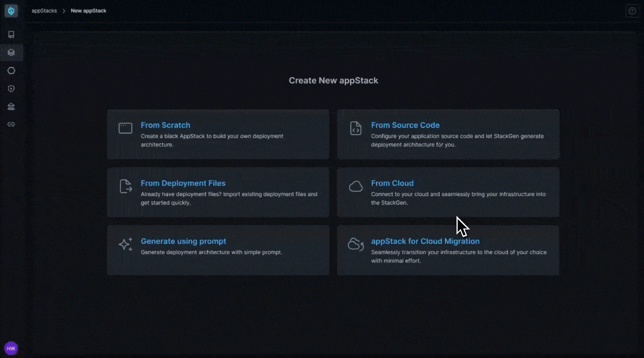Choose the From Deployment Files option

[x=183, y=183]
